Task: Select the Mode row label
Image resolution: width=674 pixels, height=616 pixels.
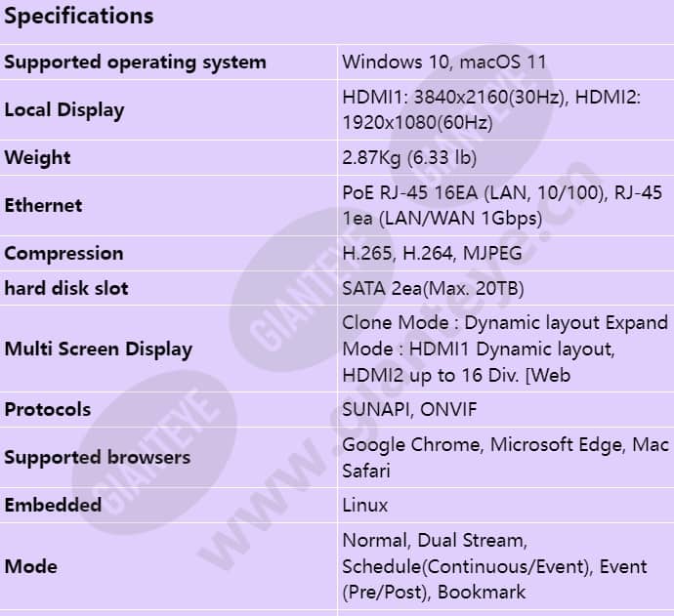Action: pos(30,566)
